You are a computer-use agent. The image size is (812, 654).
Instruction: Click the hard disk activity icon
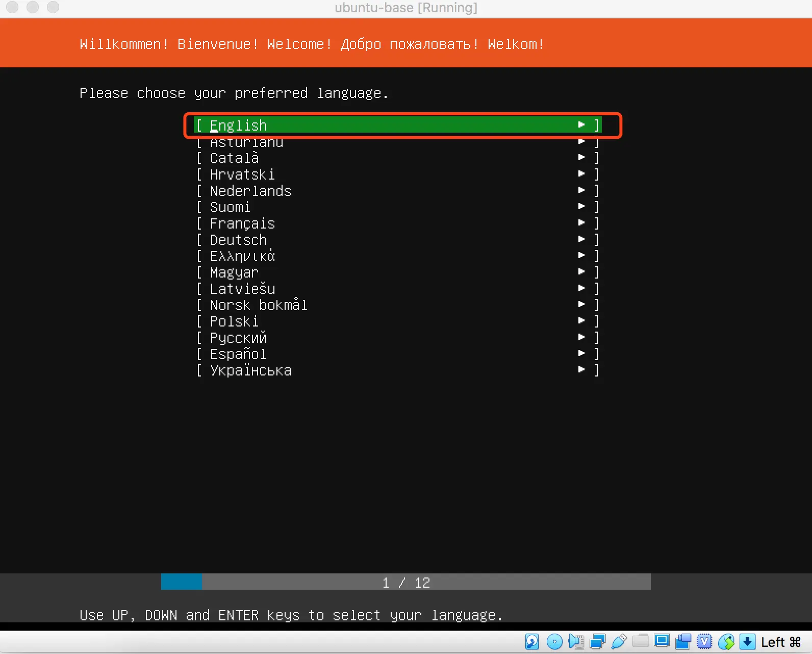coord(532,641)
